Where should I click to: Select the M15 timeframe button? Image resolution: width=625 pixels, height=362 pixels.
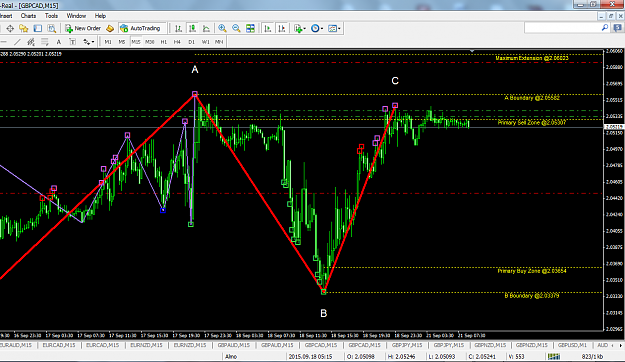(x=136, y=42)
